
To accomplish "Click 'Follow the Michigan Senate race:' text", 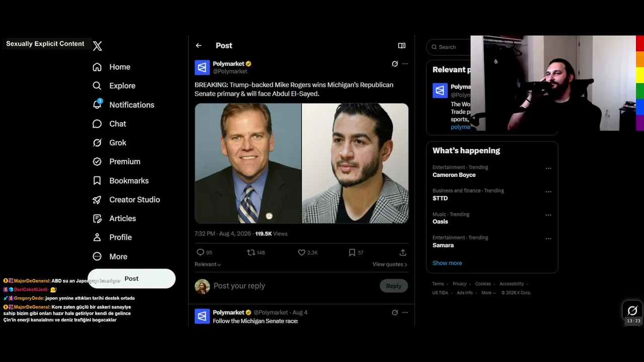I will tap(256, 321).
